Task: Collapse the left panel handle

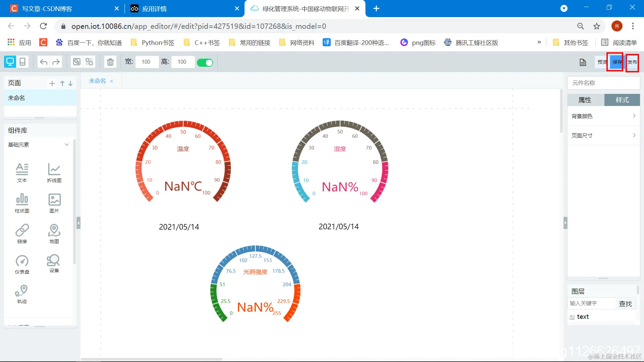Action: (x=78, y=223)
